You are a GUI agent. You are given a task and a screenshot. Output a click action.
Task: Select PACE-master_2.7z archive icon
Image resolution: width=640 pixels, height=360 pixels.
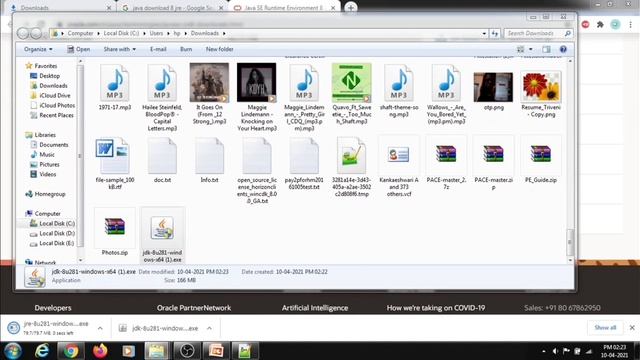click(446, 154)
